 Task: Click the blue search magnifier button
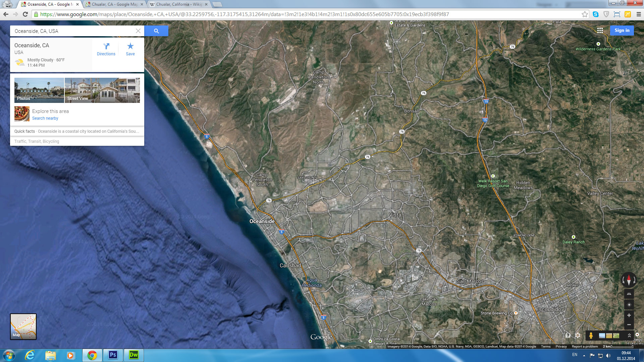pyautogui.click(x=156, y=31)
